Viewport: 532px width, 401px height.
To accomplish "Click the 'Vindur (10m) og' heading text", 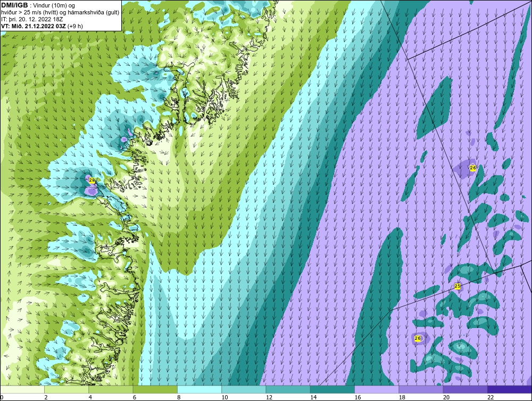I will point(55,5).
